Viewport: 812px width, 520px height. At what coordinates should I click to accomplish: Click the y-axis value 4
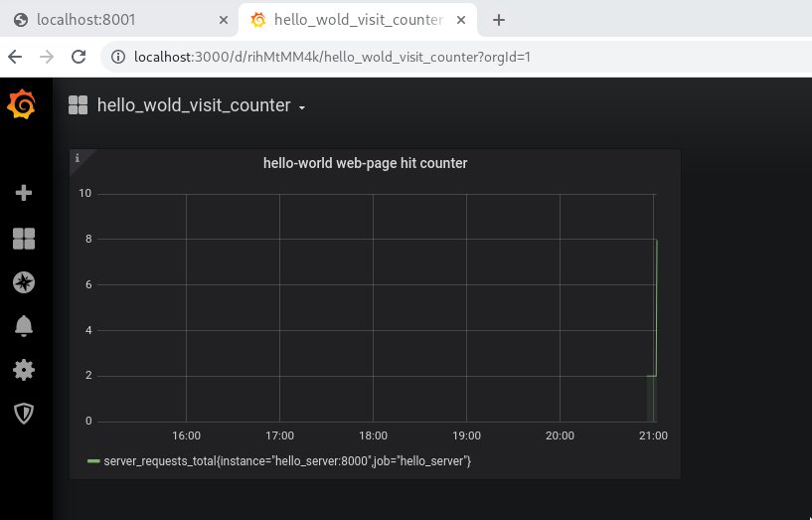pos(88,330)
